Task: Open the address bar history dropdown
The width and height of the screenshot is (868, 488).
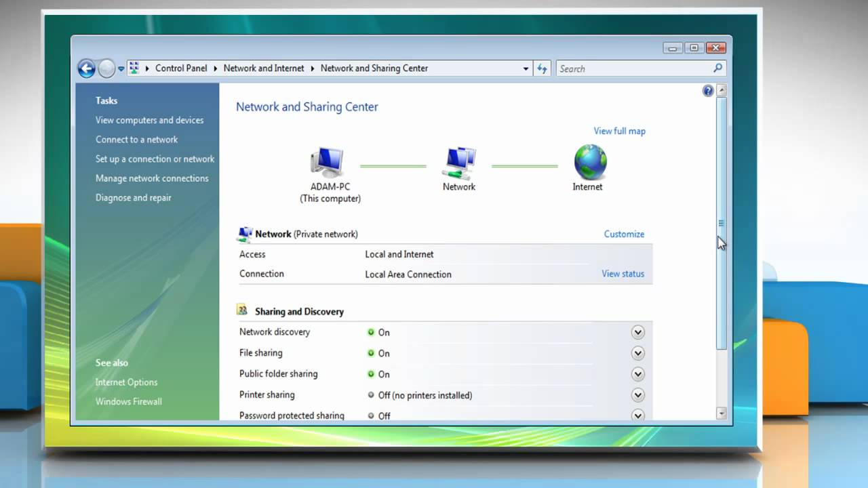Action: 526,68
